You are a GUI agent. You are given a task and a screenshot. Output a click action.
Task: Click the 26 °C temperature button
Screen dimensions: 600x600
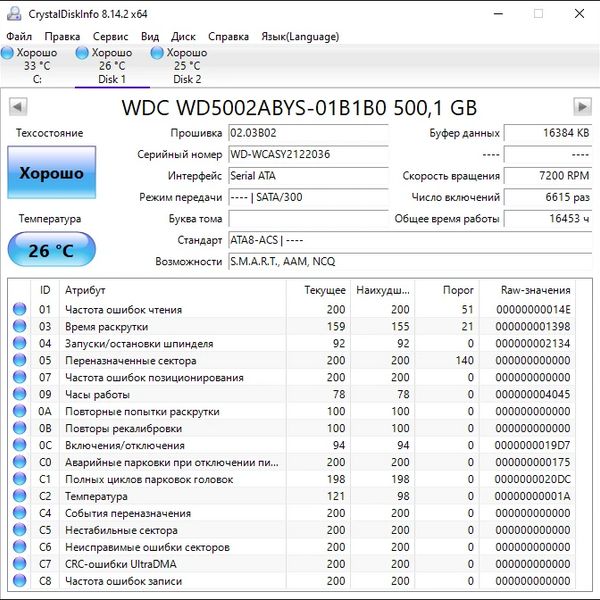(51, 249)
